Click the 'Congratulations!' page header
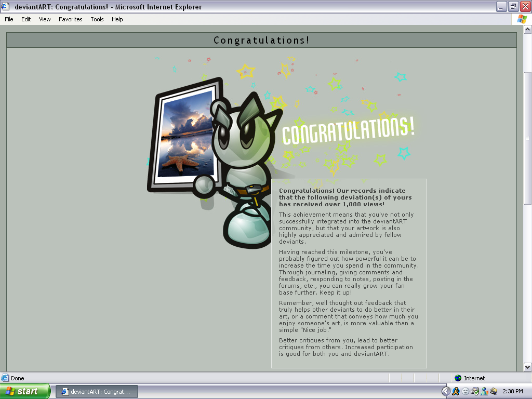532x399 pixels. pyautogui.click(x=261, y=41)
